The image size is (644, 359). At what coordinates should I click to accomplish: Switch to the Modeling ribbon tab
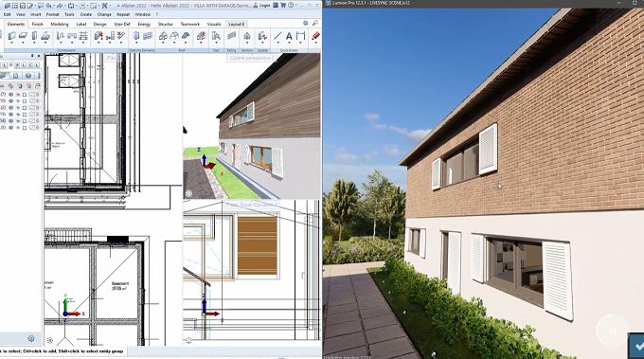pos(60,24)
